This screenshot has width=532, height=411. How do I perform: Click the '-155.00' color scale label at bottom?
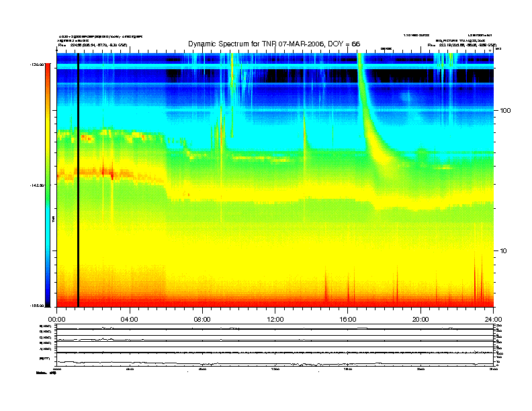coord(38,306)
